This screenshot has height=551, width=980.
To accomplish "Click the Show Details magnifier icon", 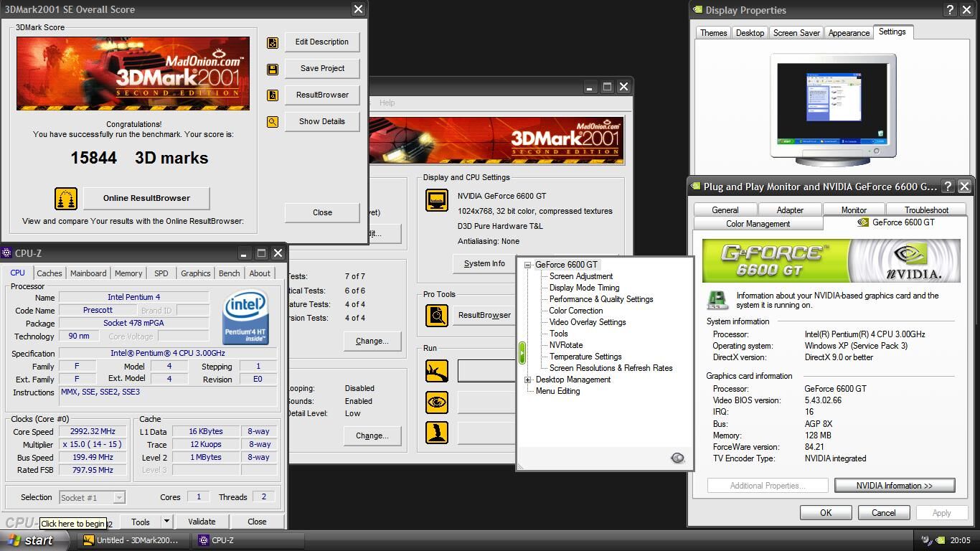I will pyautogui.click(x=273, y=122).
